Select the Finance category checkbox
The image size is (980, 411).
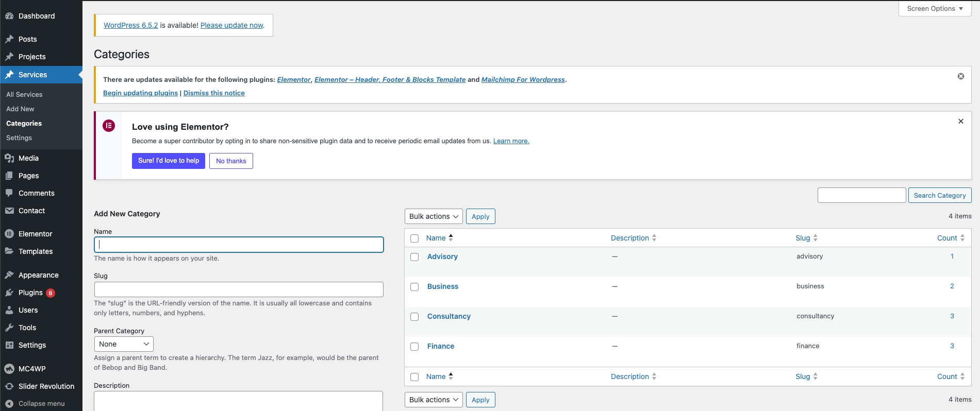pos(414,347)
